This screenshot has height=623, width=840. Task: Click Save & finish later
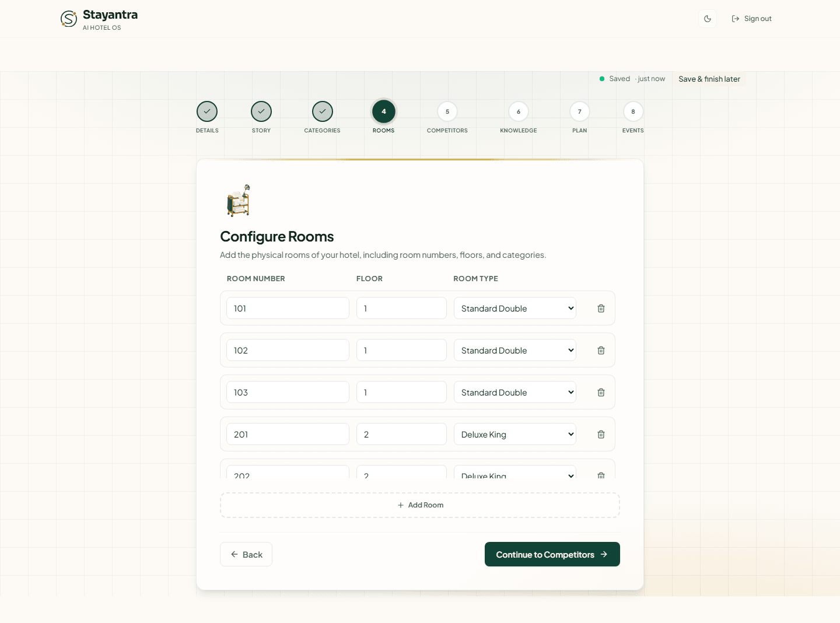coord(709,79)
